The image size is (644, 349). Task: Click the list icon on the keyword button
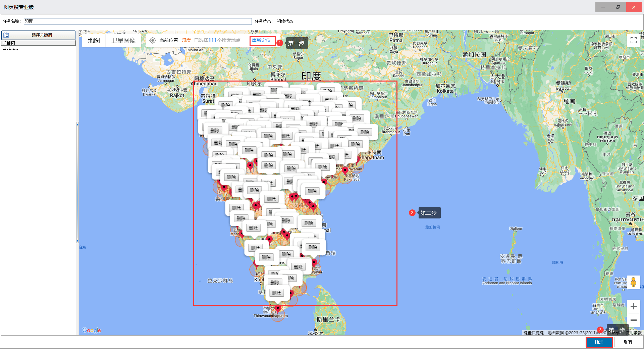pyautogui.click(x=6, y=35)
